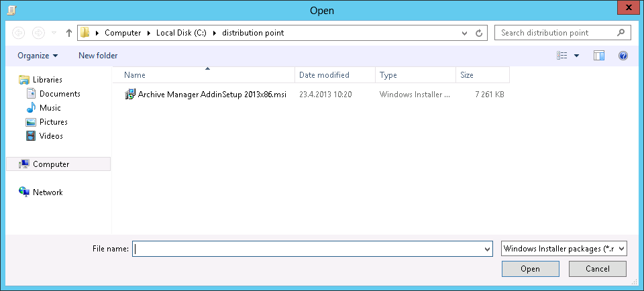Click the msi installer file icon

tap(129, 95)
